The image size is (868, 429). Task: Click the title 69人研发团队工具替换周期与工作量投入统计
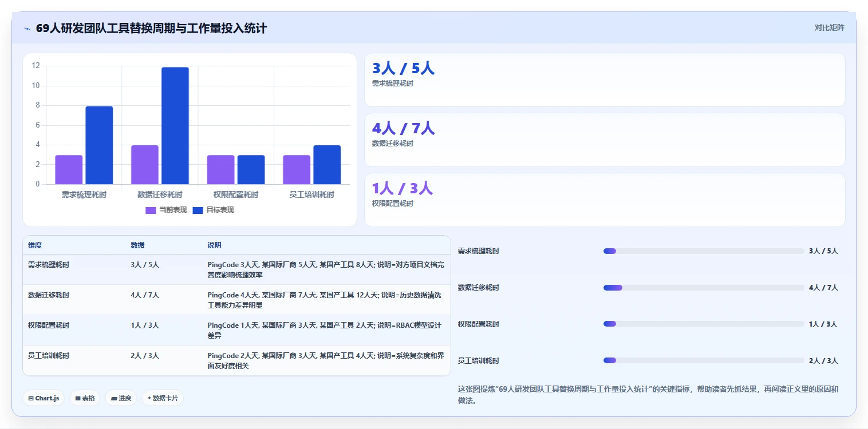click(x=151, y=28)
